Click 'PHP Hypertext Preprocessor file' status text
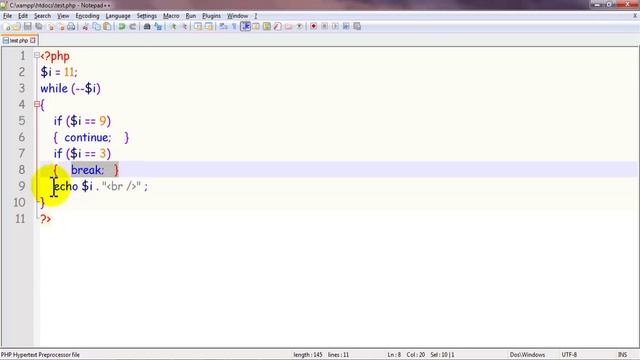Viewport: 640px width, 360px height. [x=40, y=355]
